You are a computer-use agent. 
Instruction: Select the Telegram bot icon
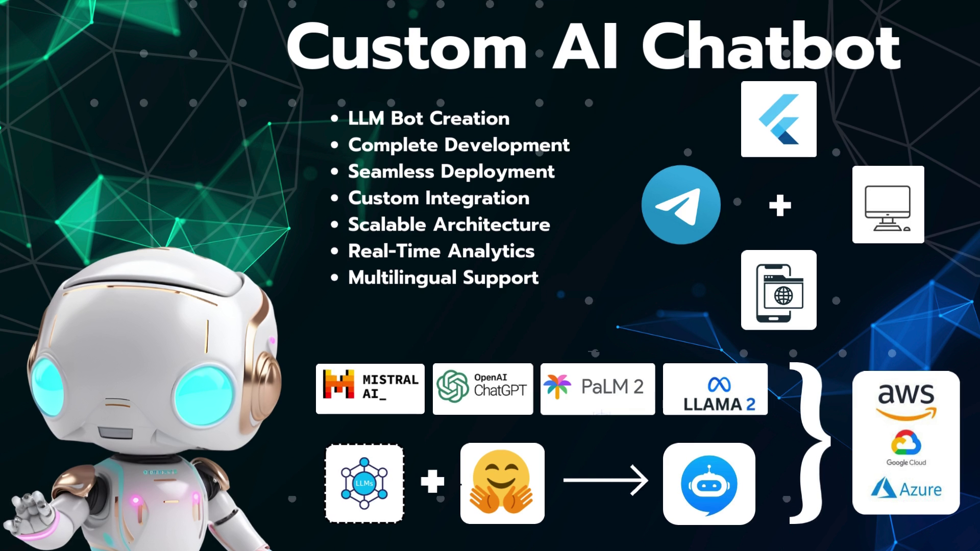click(x=680, y=204)
